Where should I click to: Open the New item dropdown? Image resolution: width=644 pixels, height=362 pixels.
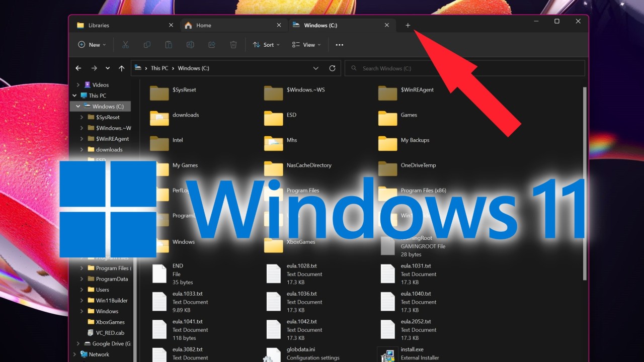click(x=92, y=45)
